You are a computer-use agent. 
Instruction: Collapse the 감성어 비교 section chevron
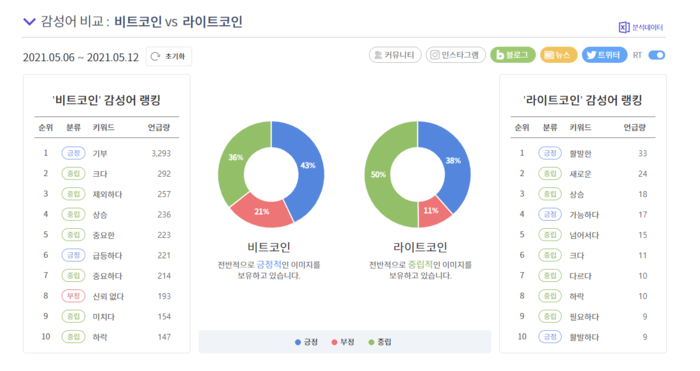[29, 21]
